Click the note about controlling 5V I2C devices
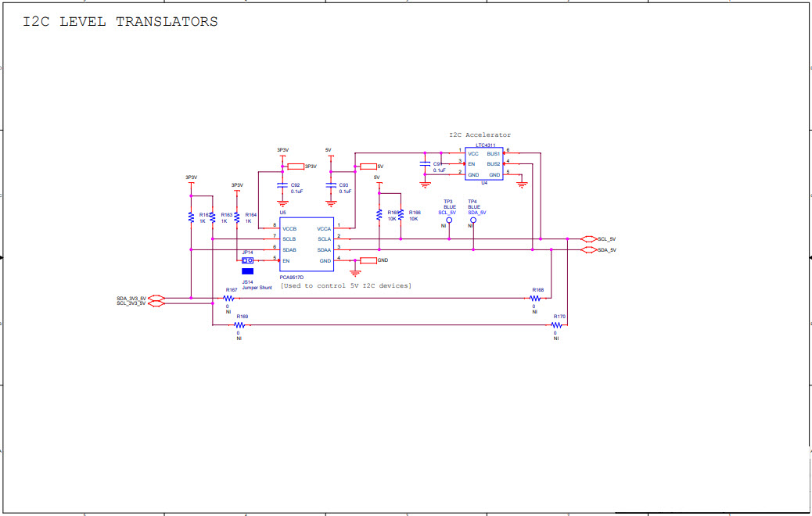Screen dimensions: 812x516 346,286
